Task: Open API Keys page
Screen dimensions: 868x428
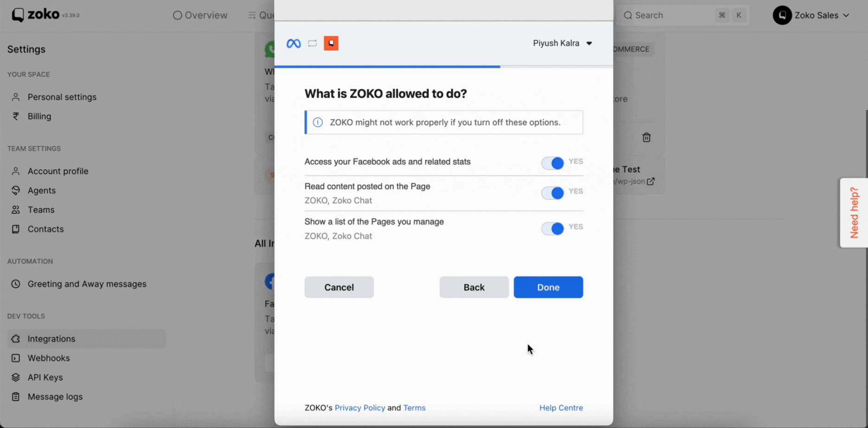Action: pyautogui.click(x=45, y=378)
